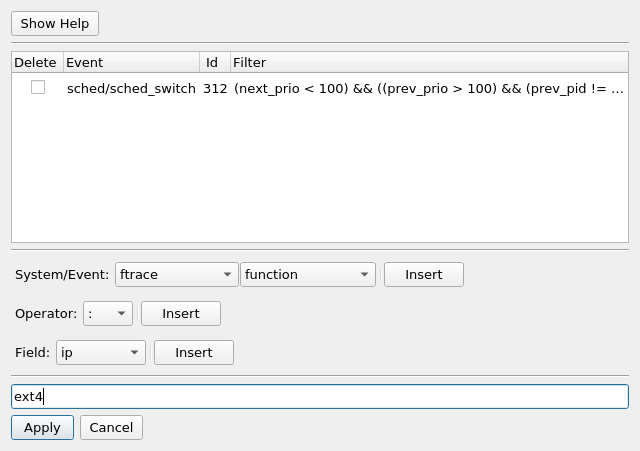Sort by the Event column header

pos(131,62)
